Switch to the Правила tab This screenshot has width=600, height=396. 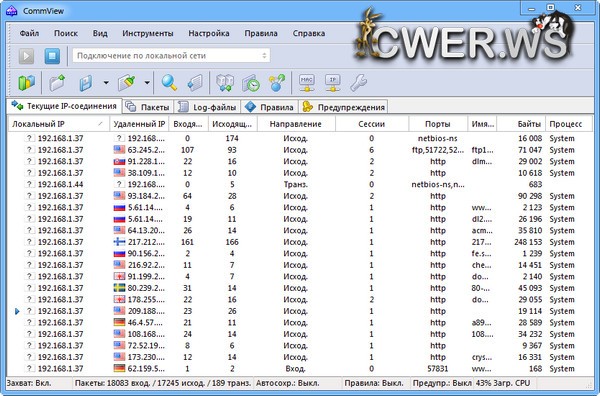click(x=269, y=107)
